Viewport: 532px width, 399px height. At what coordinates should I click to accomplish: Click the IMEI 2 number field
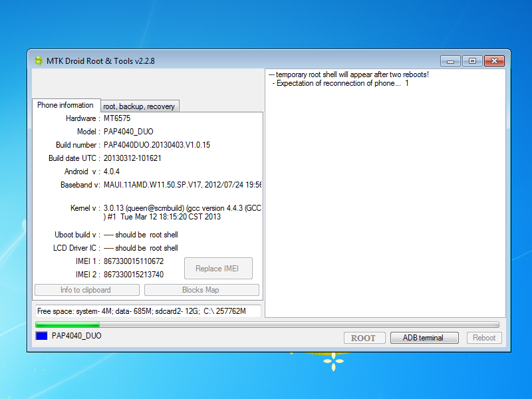134,275
